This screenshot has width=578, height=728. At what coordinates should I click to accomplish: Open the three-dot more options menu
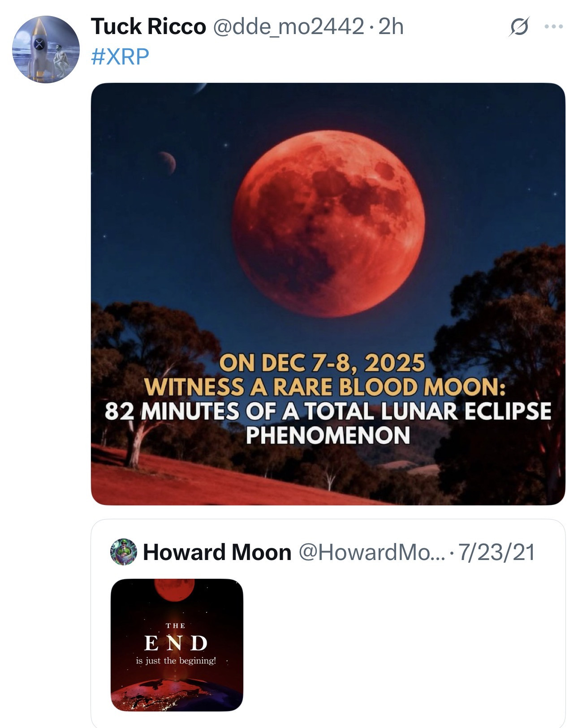pyautogui.click(x=553, y=27)
